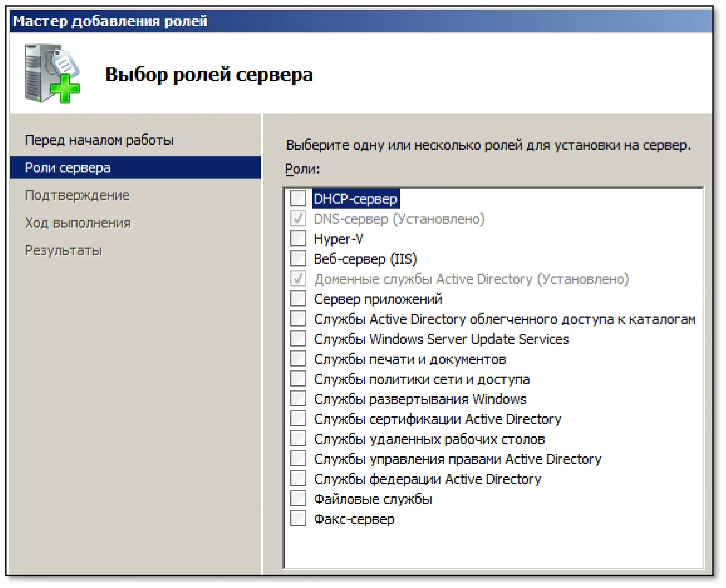Check the DHCP-сервер checkbox
This screenshot has height=588, width=726.
click(x=298, y=198)
